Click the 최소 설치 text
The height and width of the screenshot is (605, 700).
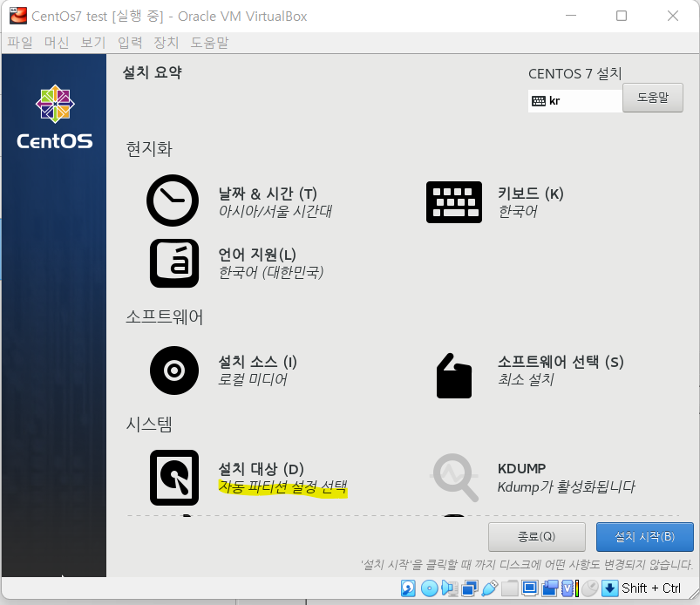tap(526, 379)
